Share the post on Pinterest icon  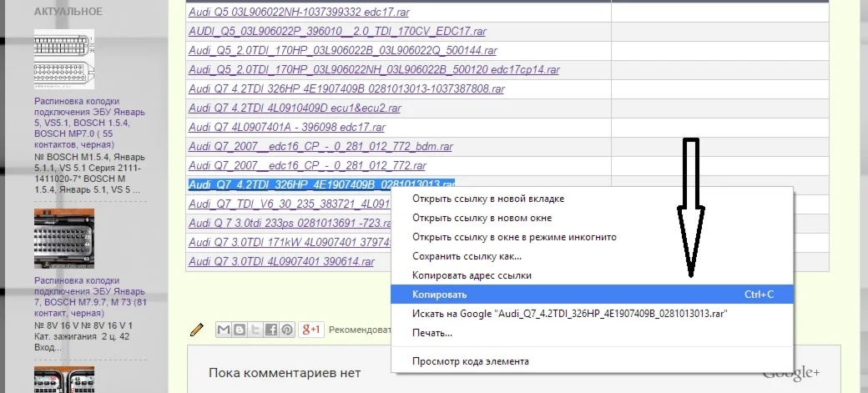[x=287, y=330]
